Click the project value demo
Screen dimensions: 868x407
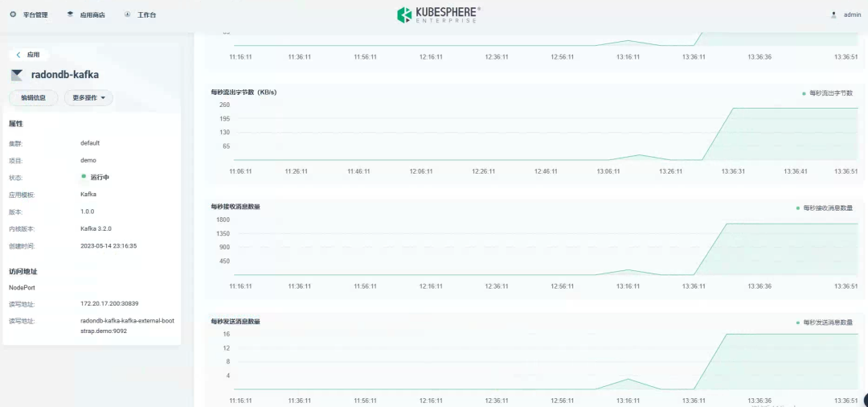(88, 160)
